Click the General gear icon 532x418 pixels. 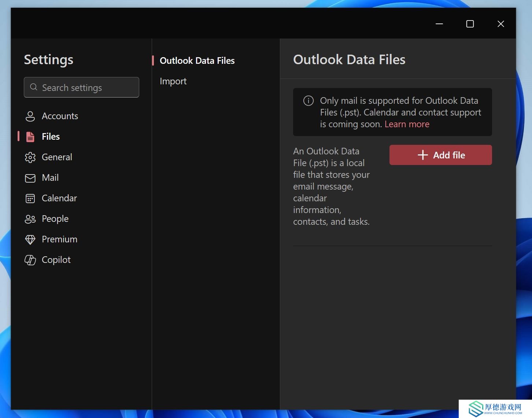30,157
